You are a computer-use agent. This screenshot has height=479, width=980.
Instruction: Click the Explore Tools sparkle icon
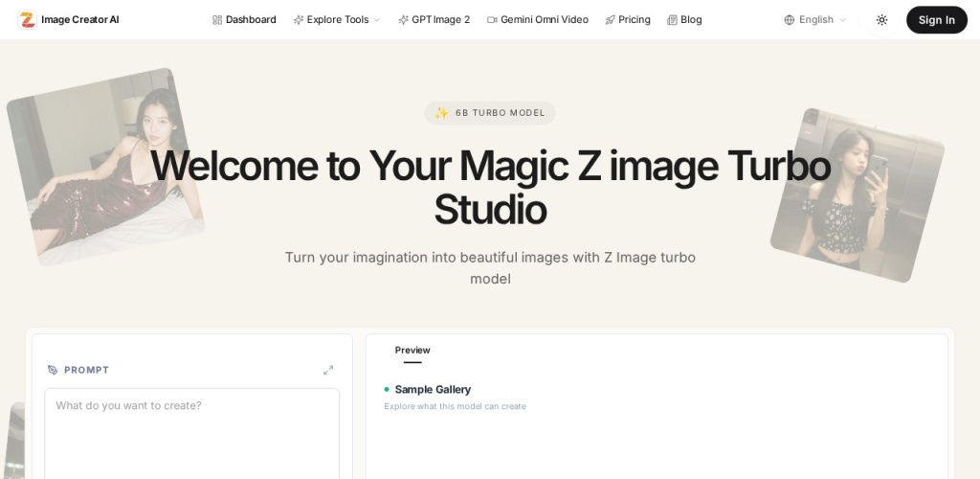(299, 20)
